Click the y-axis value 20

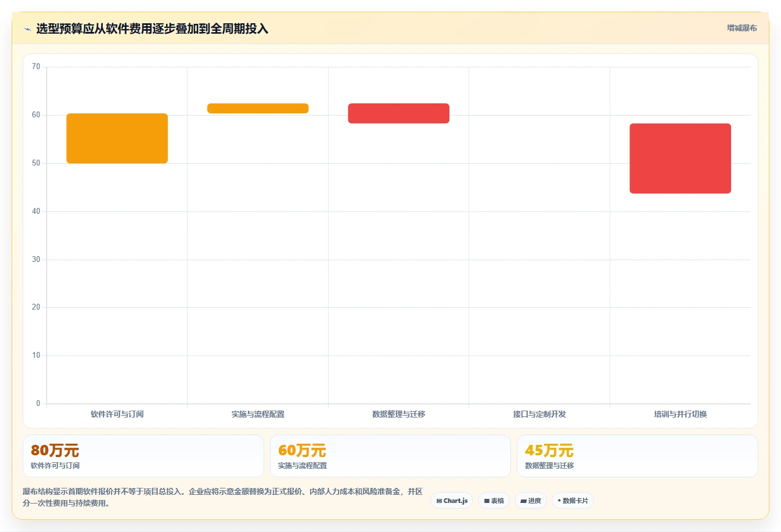36,307
